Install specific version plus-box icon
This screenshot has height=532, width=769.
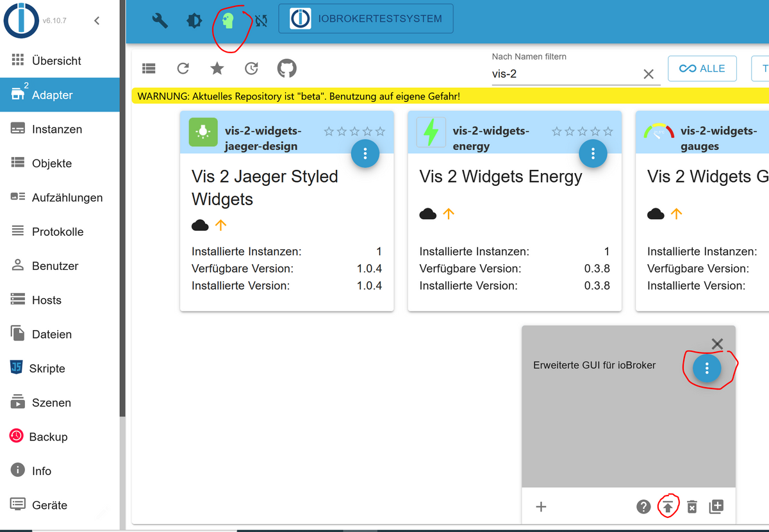(x=716, y=507)
